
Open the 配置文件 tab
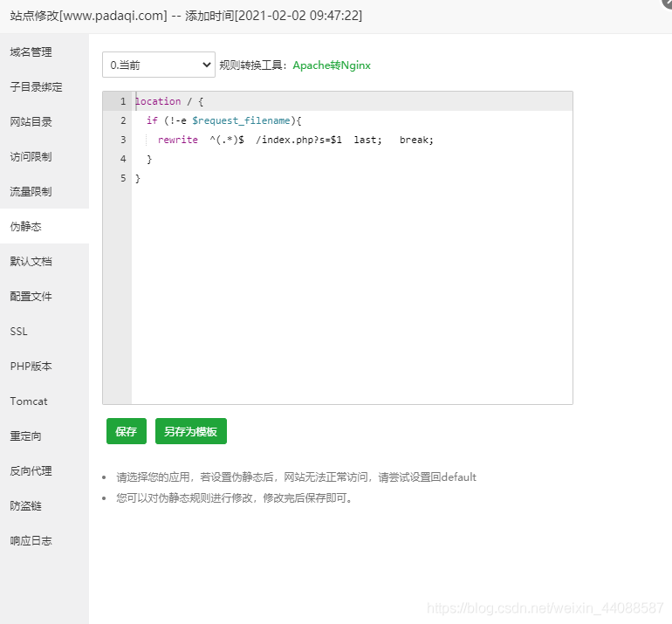coord(31,297)
